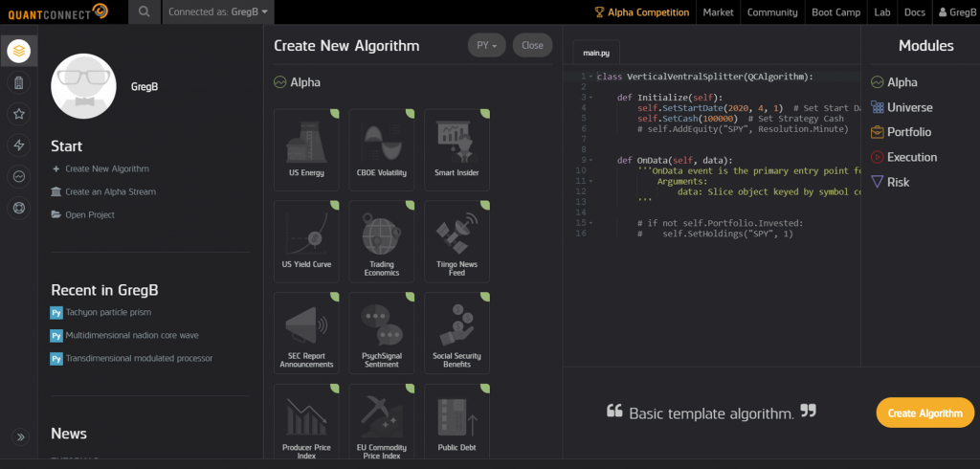Collapse code fold arrow on line 1
This screenshot has height=469, width=980.
click(x=590, y=77)
